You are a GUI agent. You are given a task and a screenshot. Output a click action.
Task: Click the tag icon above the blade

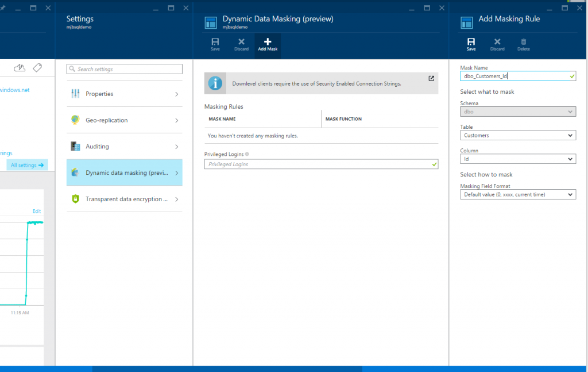[37, 67]
